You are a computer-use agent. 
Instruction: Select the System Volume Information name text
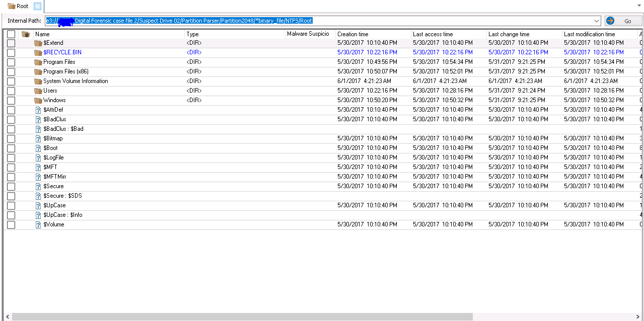(x=76, y=81)
